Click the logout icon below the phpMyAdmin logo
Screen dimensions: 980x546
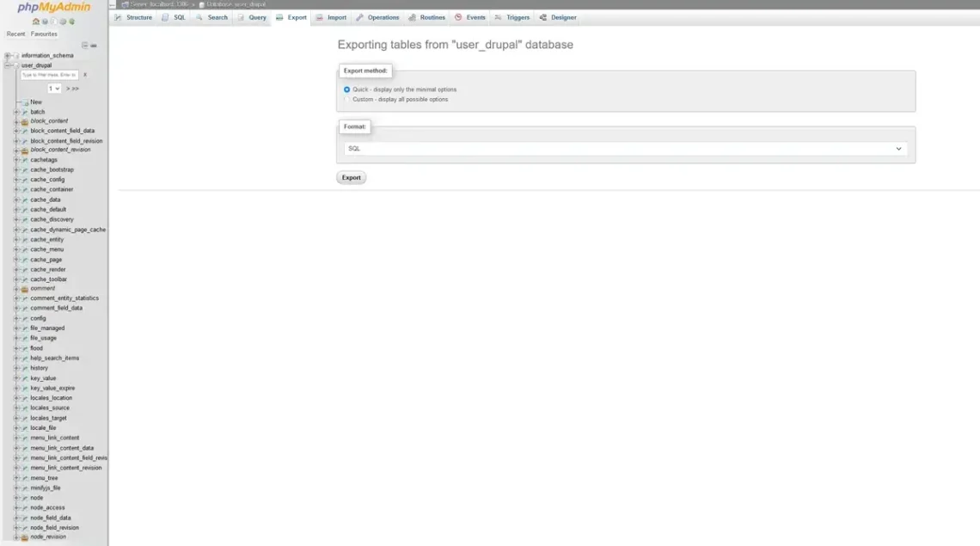click(x=45, y=21)
